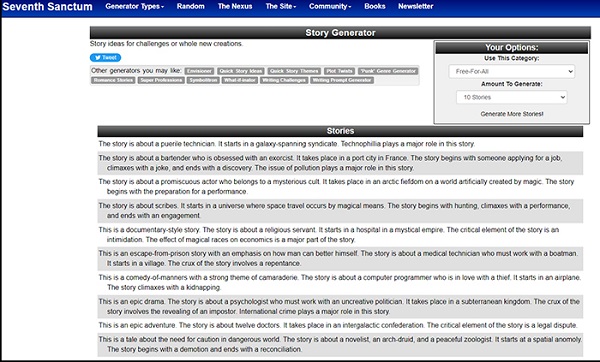Viewport: 600px width, 362px height.
Task: Open the Quick Story Ideas generator
Action: pos(241,71)
